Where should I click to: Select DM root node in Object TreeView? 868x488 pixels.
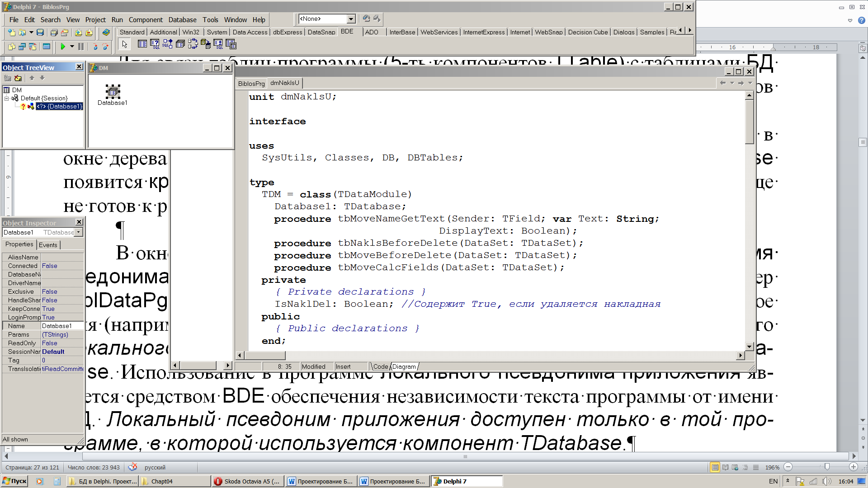point(17,90)
